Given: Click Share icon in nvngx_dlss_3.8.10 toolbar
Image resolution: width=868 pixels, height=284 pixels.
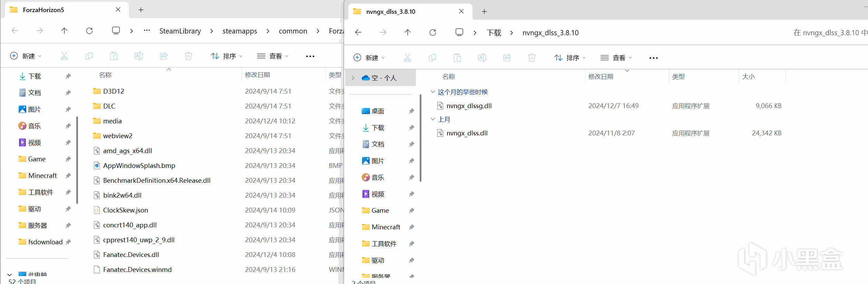Looking at the screenshot, I should coord(507,58).
